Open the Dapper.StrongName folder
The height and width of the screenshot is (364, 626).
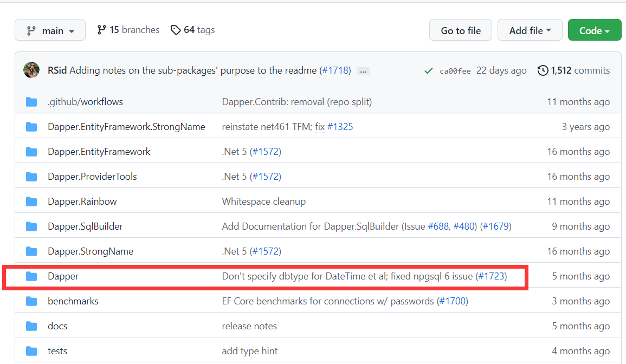pyautogui.click(x=91, y=251)
